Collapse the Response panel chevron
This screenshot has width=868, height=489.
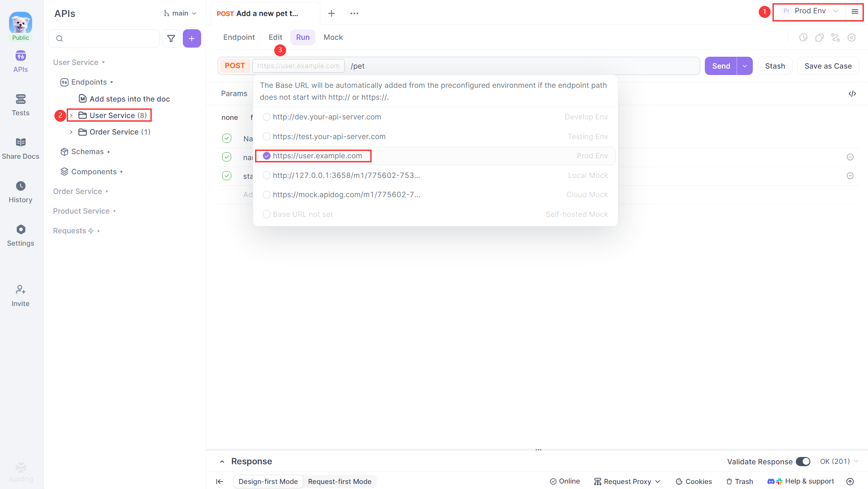point(222,462)
